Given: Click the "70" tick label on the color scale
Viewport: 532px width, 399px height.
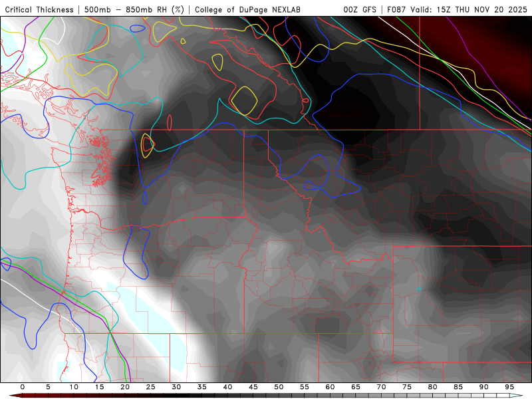Looking at the screenshot, I should 381,387.
